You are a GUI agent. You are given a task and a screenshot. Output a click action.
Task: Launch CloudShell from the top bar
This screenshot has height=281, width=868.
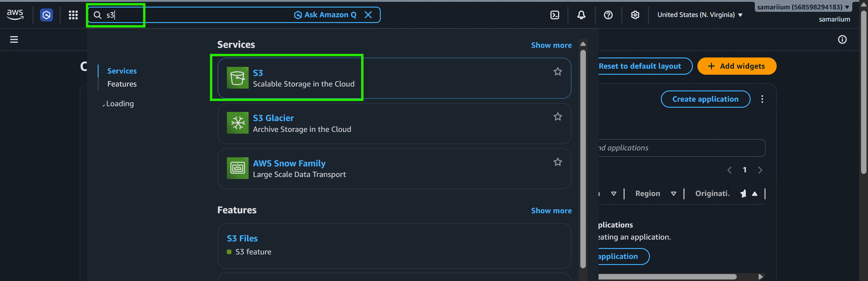point(555,15)
